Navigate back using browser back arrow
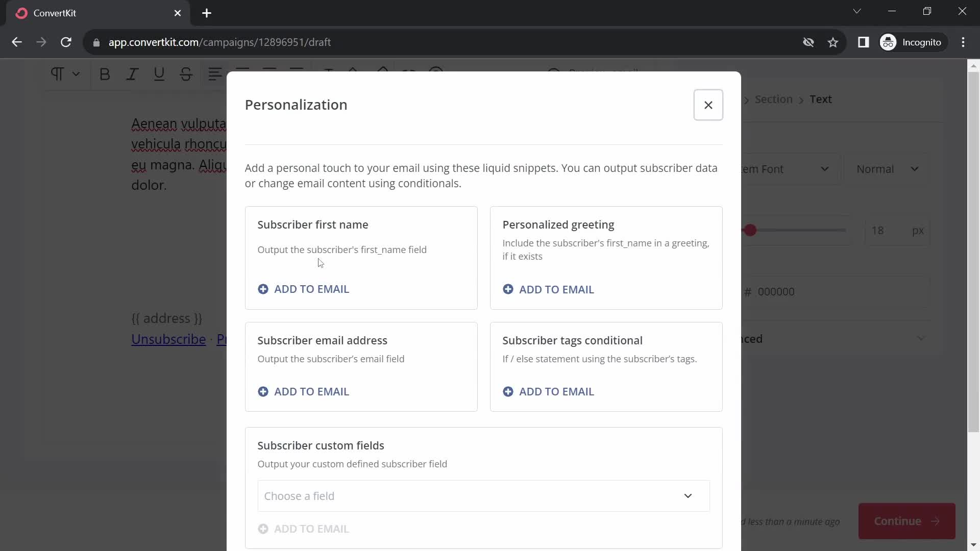 pyautogui.click(x=17, y=42)
